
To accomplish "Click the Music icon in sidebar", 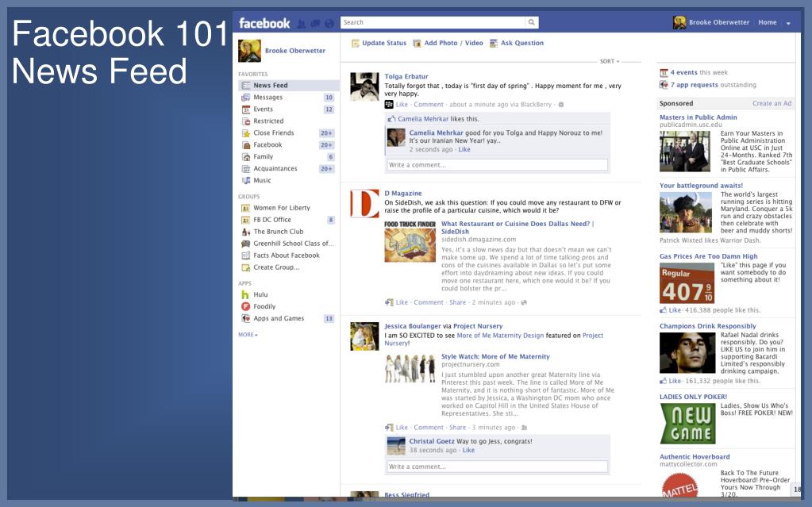I will (246, 181).
